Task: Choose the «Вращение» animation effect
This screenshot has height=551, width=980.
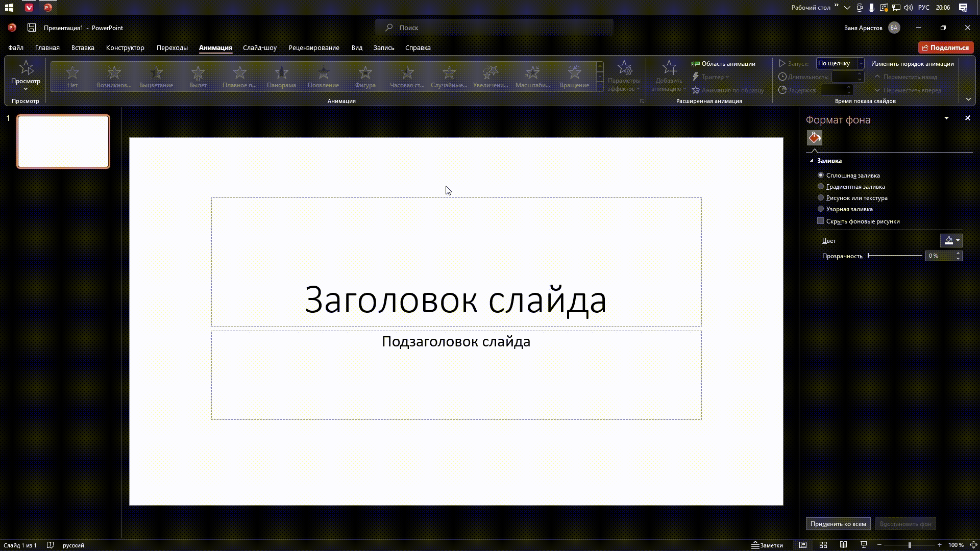Action: click(575, 77)
